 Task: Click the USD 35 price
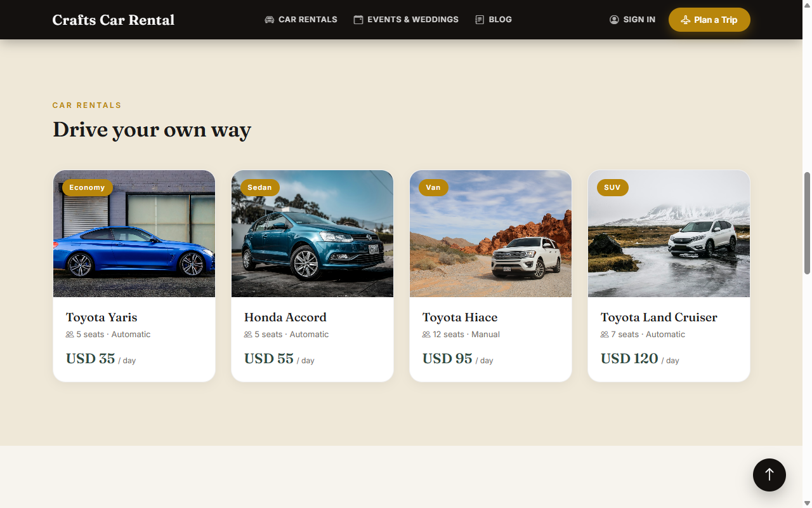[91, 359]
